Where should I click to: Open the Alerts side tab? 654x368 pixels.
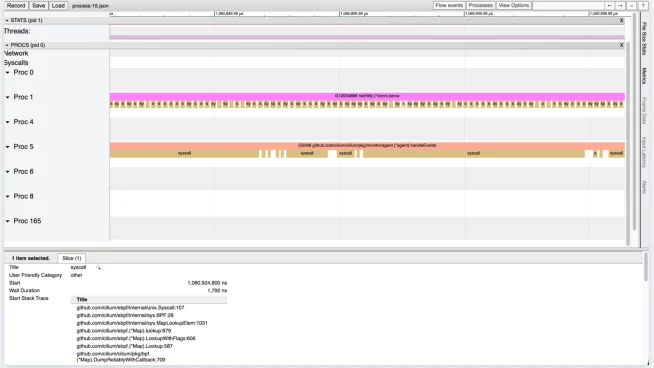pyautogui.click(x=644, y=187)
